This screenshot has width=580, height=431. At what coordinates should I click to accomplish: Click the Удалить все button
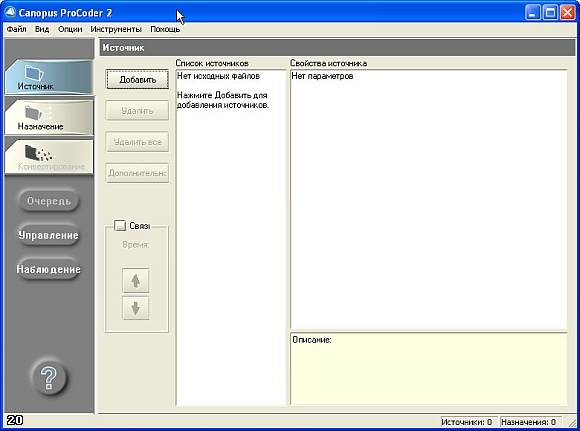[x=138, y=142]
